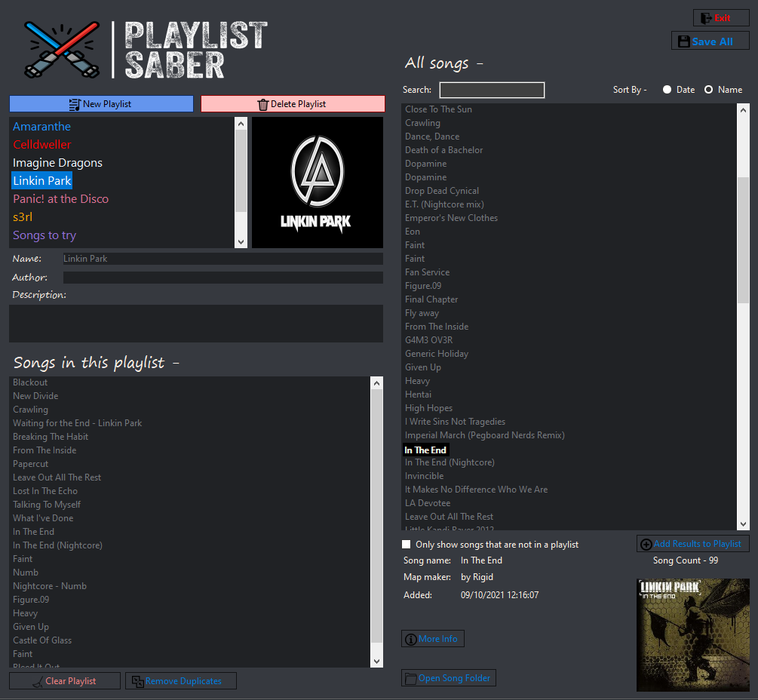Select Sort By Name radio button

[709, 90]
